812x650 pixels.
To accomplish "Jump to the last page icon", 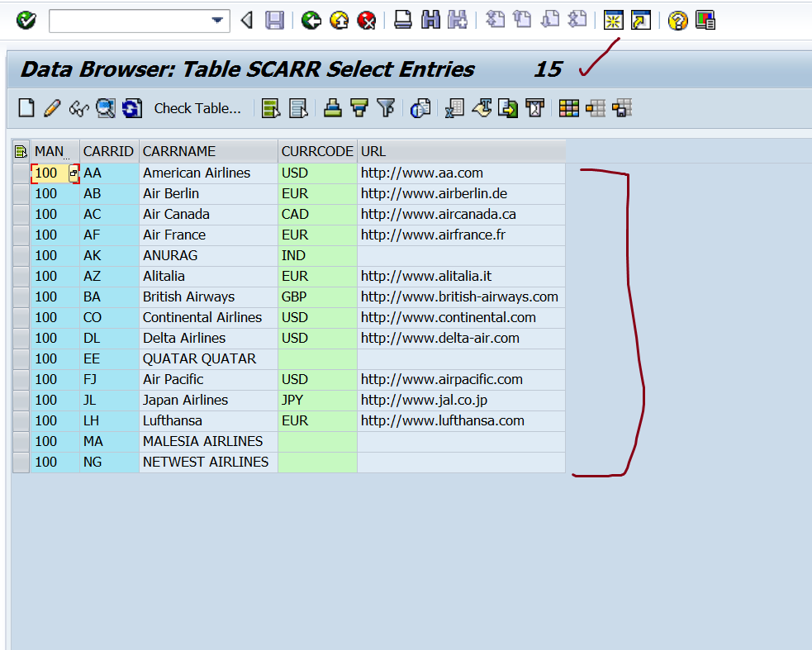I will pyautogui.click(x=577, y=20).
